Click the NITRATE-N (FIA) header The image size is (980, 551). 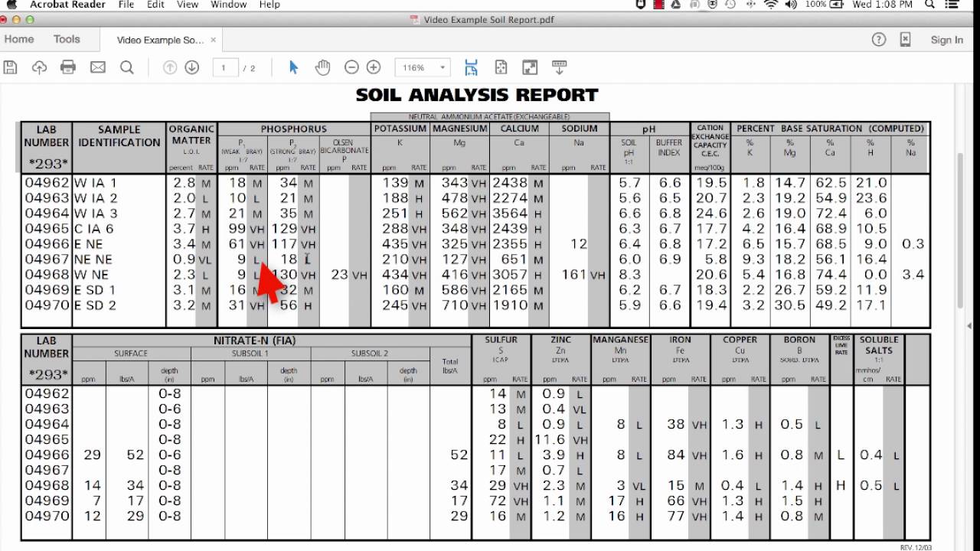coord(255,341)
